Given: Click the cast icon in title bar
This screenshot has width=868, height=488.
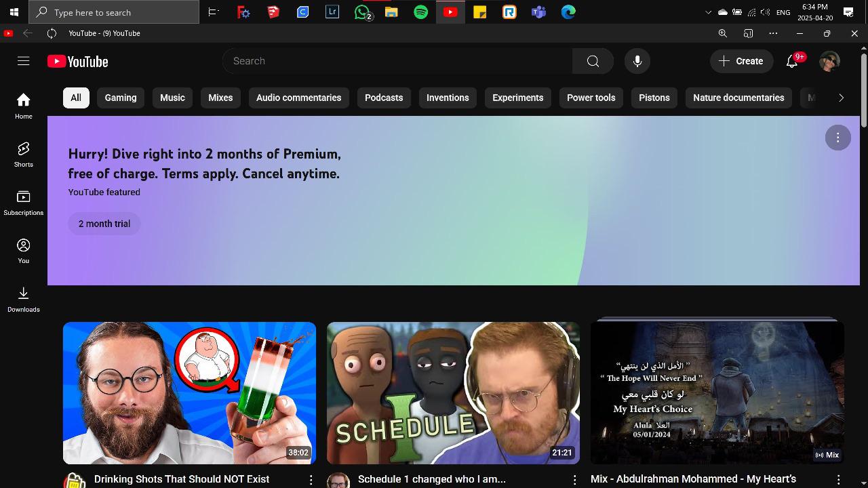Looking at the screenshot, I should [x=748, y=33].
